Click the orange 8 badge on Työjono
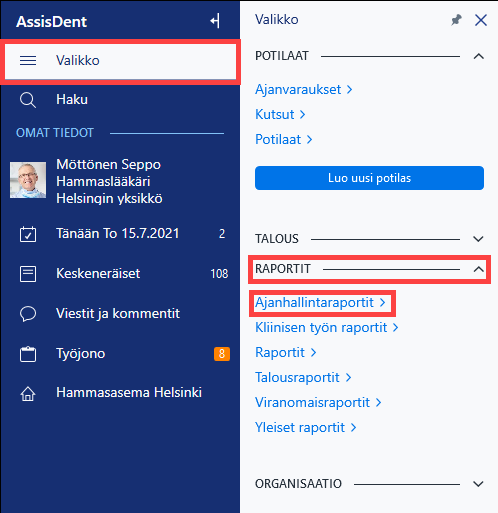The width and height of the screenshot is (498, 513). coord(222,354)
